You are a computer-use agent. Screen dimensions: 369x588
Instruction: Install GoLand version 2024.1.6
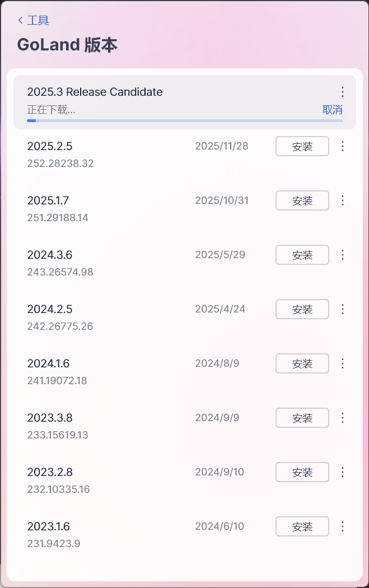[302, 364]
